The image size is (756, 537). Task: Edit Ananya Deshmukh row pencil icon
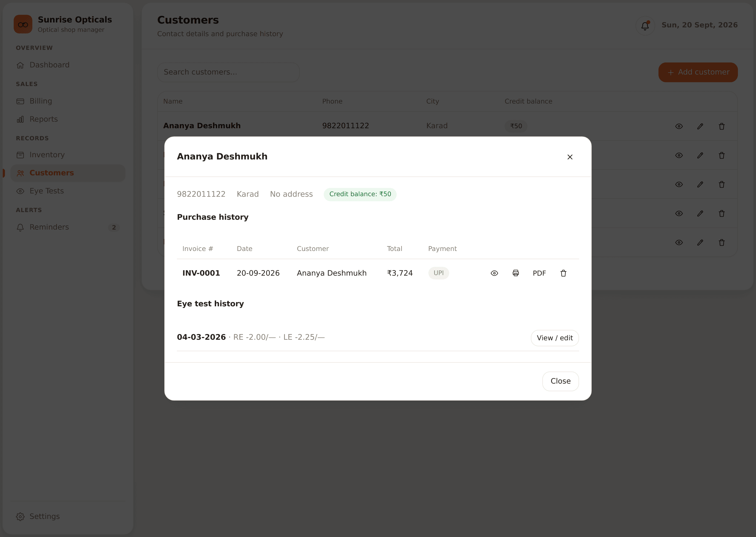(x=700, y=126)
